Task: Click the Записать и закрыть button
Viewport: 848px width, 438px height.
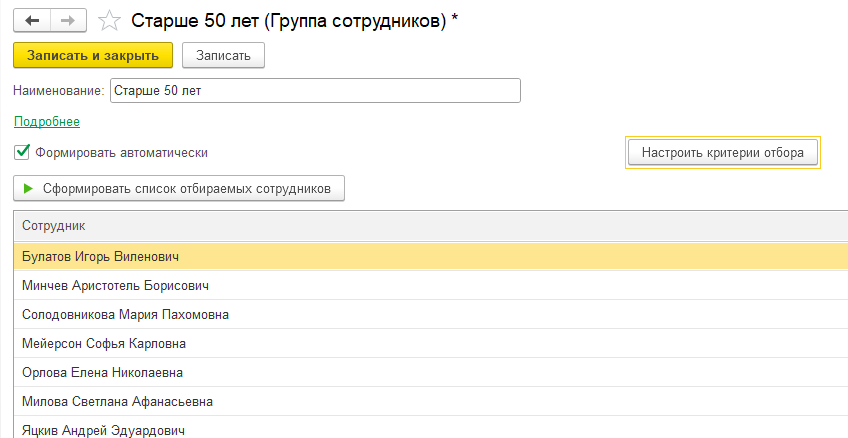Action: point(93,55)
